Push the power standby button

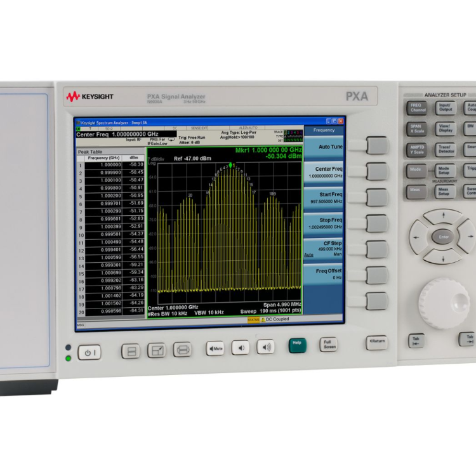point(89,352)
